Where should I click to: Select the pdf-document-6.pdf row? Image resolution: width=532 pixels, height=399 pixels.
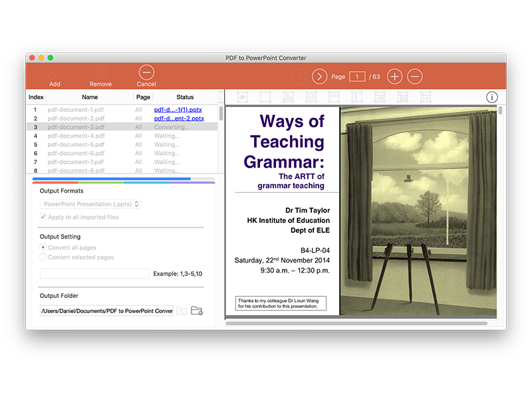coord(122,154)
